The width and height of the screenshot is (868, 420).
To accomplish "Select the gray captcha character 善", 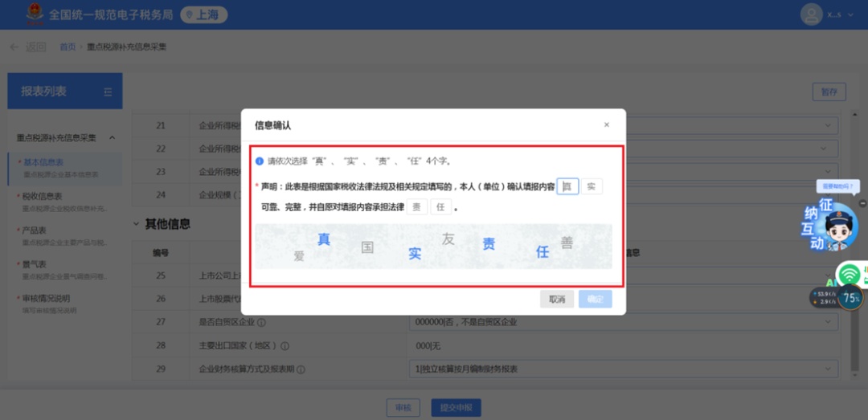I will pyautogui.click(x=567, y=243).
